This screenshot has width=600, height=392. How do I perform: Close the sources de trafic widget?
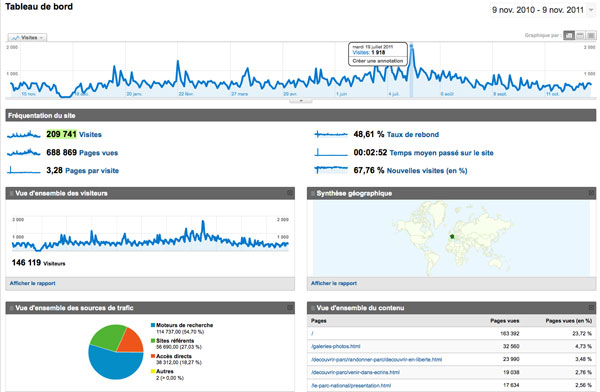click(290, 307)
